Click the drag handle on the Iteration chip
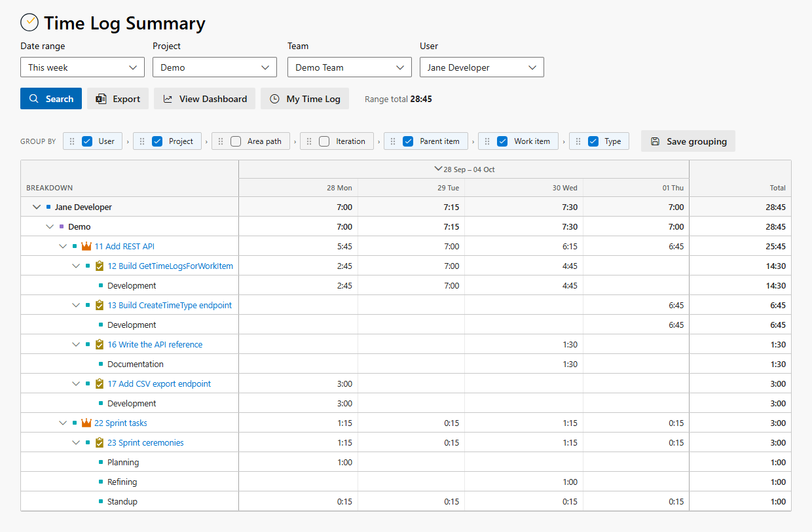This screenshot has width=812, height=532. (x=309, y=141)
